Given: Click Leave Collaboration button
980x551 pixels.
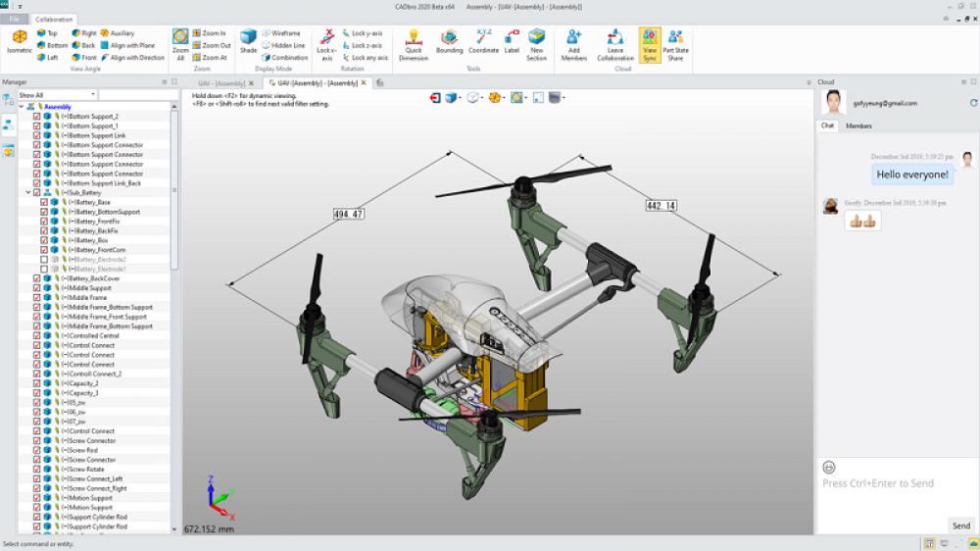Looking at the screenshot, I should coord(614,44).
